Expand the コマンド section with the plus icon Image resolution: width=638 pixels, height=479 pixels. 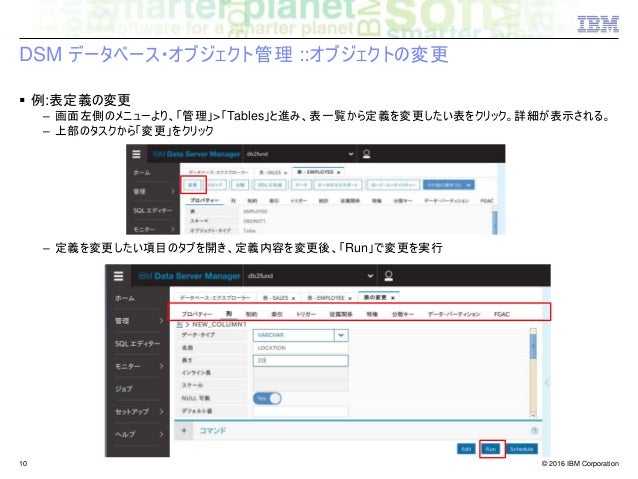coord(184,431)
